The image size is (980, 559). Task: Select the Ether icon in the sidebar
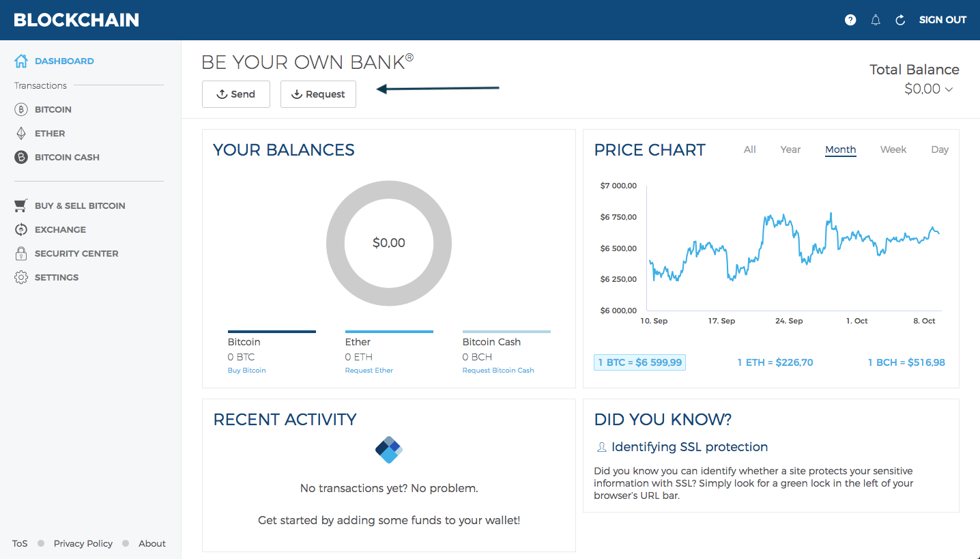click(20, 133)
